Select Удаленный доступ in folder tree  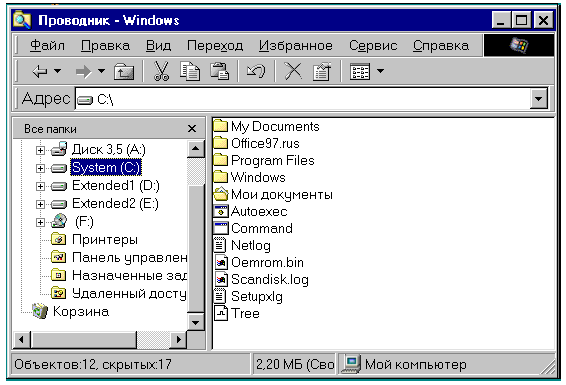pos(129,293)
